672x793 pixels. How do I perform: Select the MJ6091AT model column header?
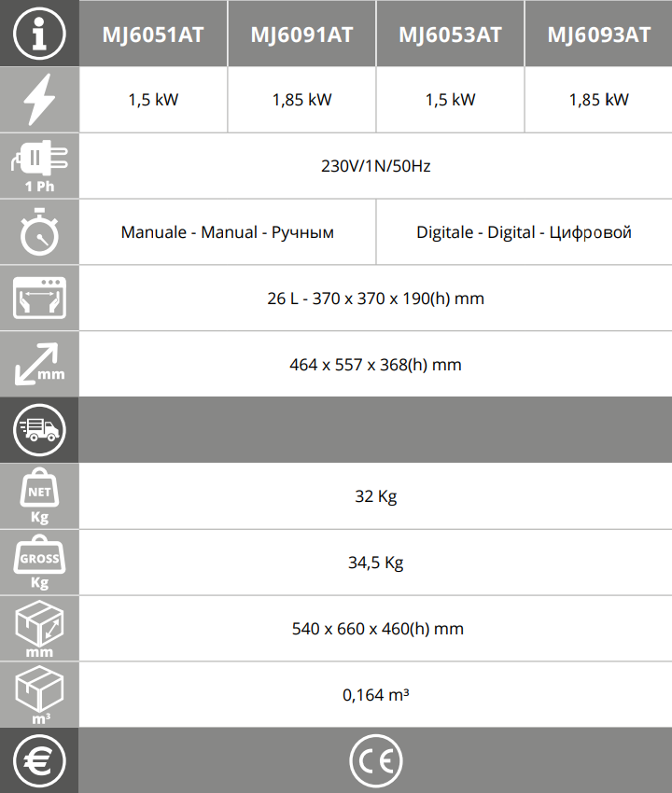pyautogui.click(x=301, y=35)
